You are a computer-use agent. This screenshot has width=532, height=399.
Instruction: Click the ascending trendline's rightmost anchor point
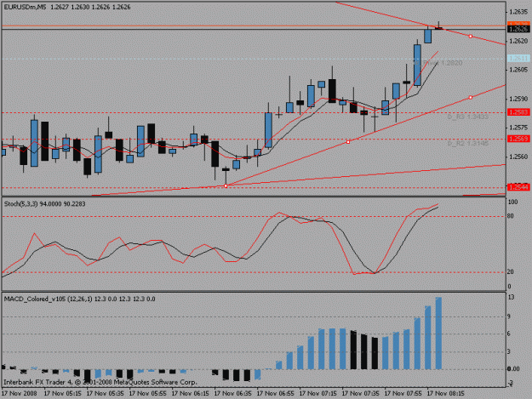(471, 98)
